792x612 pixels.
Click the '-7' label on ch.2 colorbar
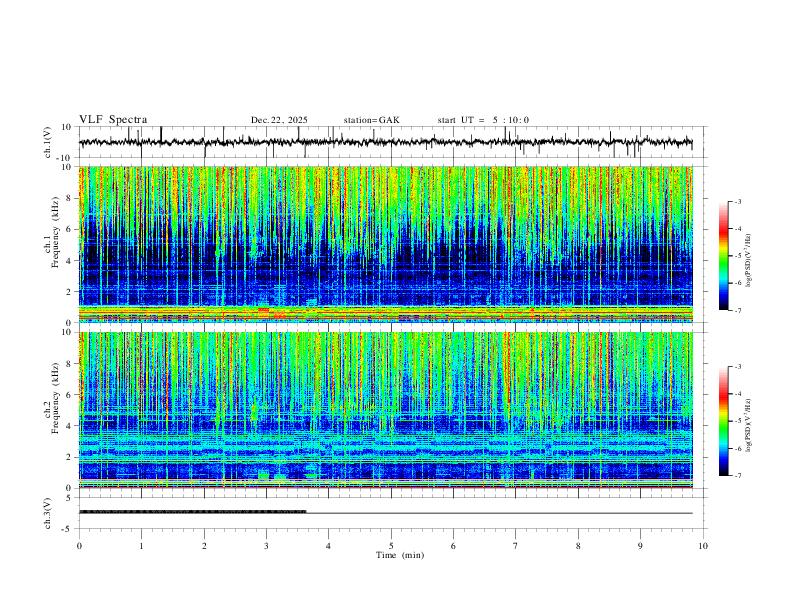pos(738,476)
